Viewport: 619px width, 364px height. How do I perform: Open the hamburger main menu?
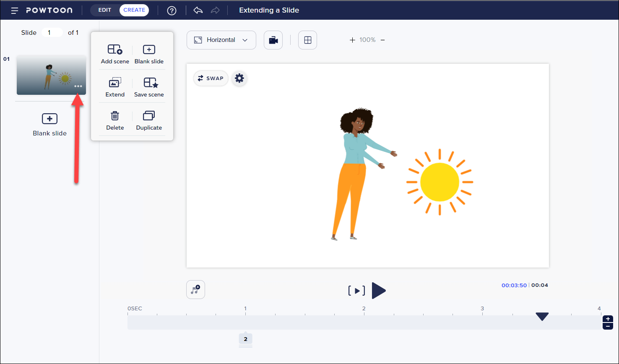tap(15, 10)
